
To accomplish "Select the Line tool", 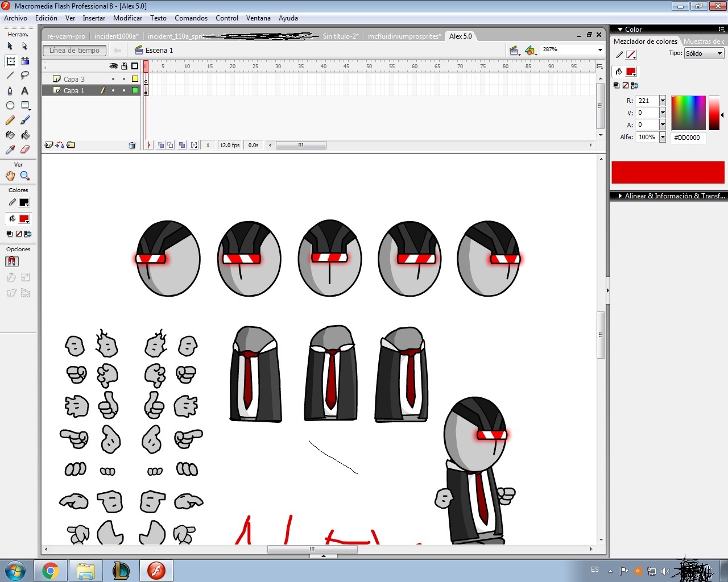I will [x=10, y=76].
